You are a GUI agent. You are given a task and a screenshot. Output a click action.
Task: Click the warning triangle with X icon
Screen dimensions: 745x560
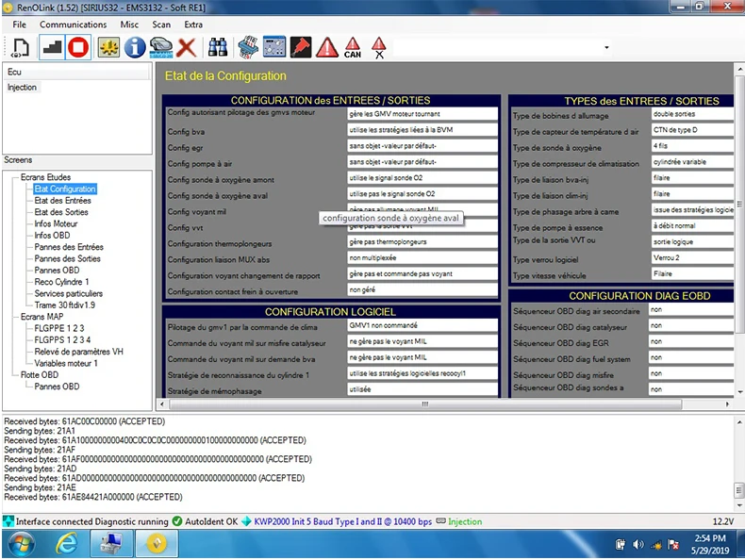click(x=379, y=47)
